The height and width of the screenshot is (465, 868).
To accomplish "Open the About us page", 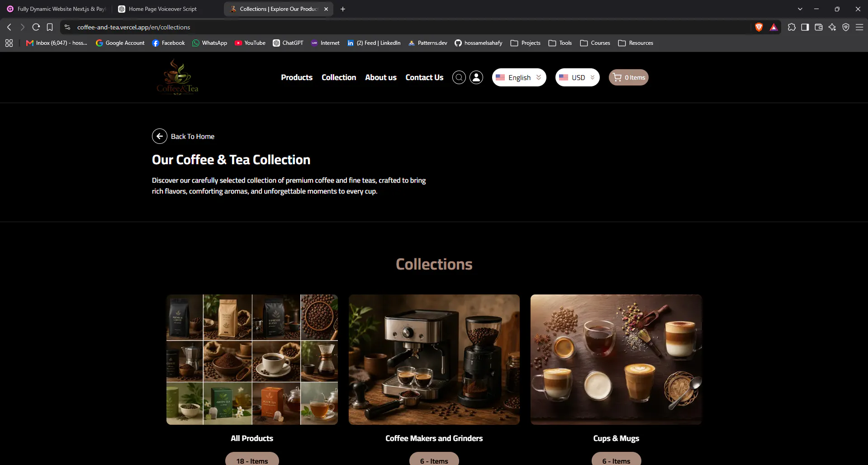I will click(381, 77).
